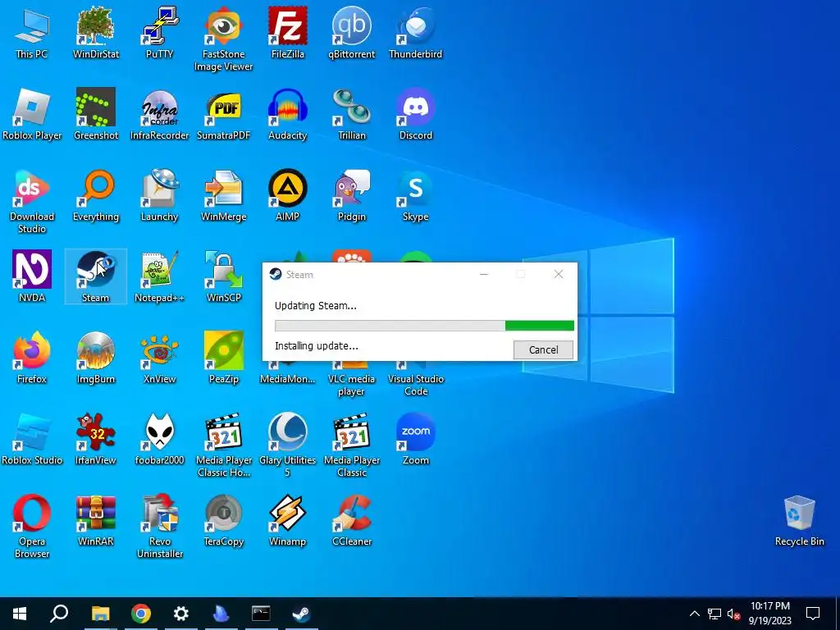The height and width of the screenshot is (630, 840).
Task: Select the This PC desktop icon
Action: 32,33
